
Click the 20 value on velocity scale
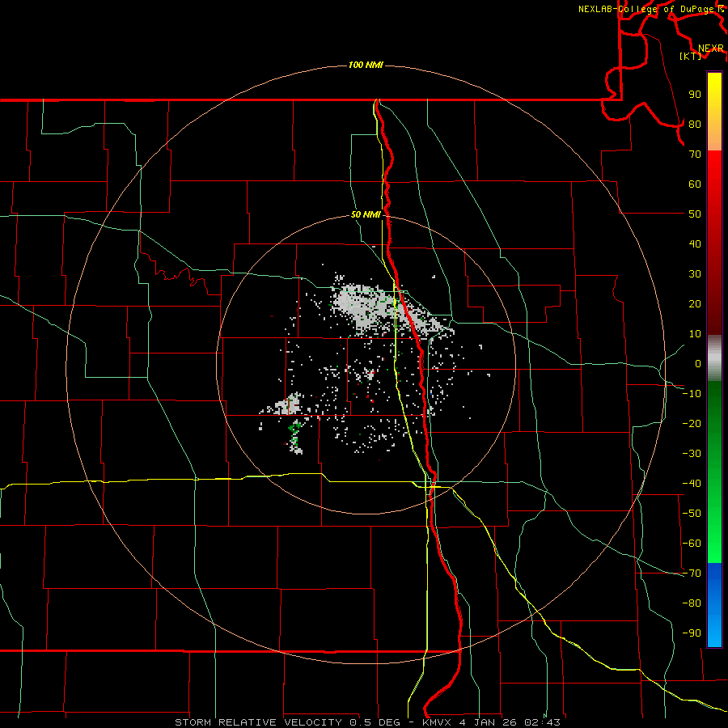pyautogui.click(x=695, y=304)
